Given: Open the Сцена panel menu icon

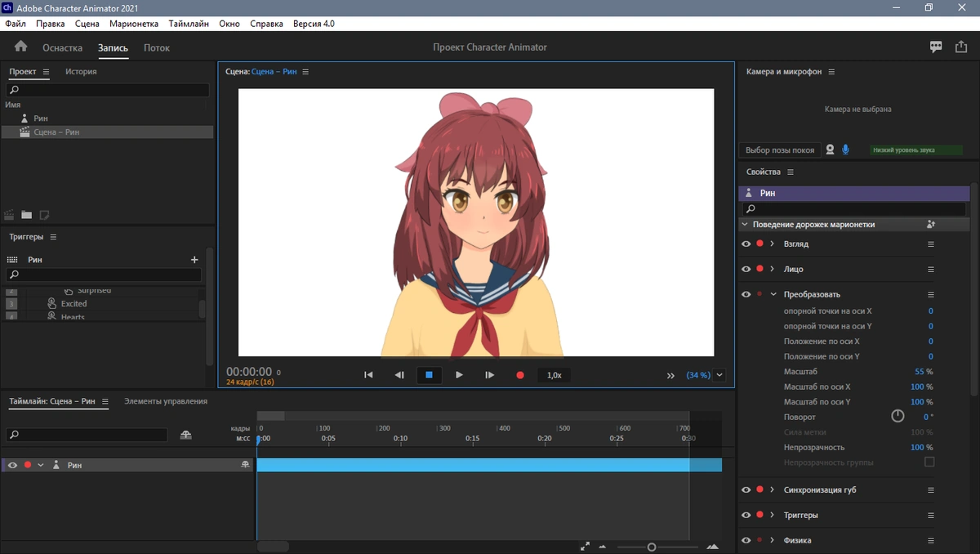Looking at the screenshot, I should (x=305, y=72).
